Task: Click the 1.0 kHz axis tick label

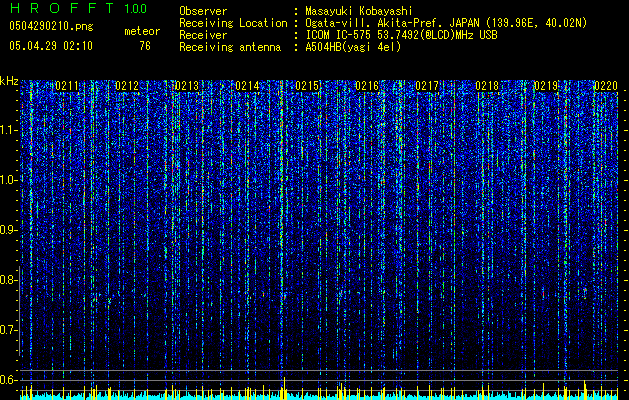Action: point(9,180)
